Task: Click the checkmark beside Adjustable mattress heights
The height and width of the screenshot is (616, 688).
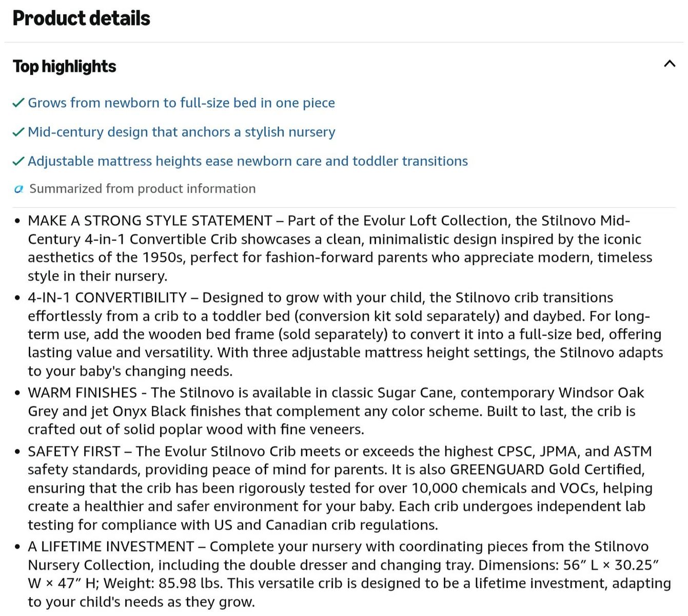Action: coord(18,162)
